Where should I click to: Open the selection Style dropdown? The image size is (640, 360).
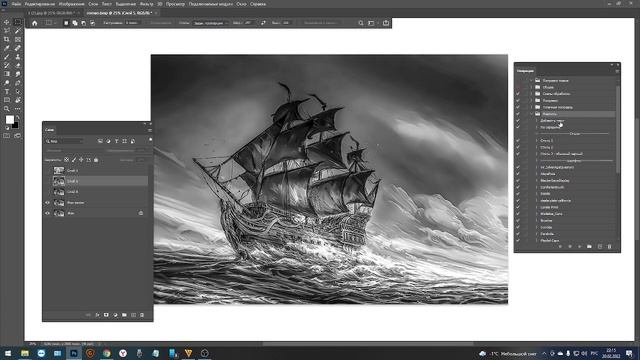[211, 23]
